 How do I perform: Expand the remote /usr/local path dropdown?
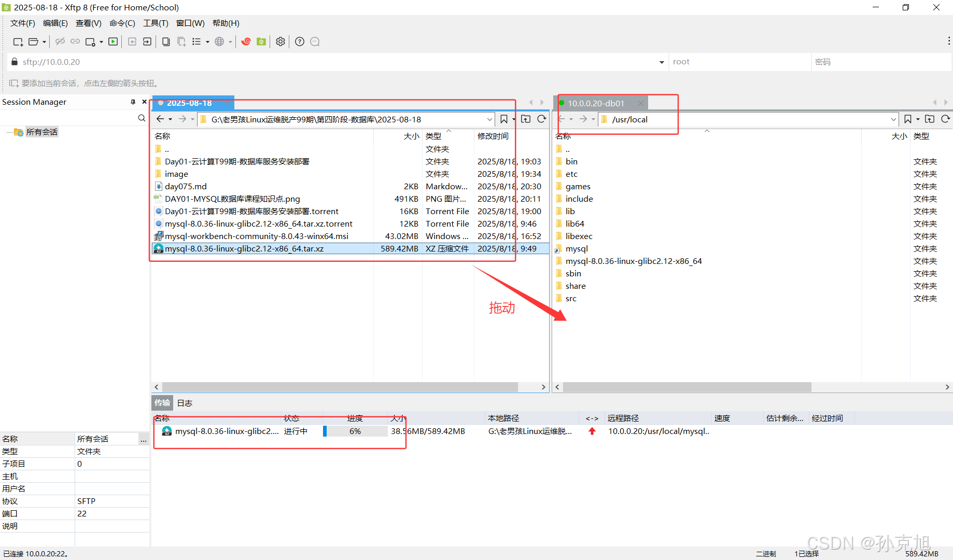(x=893, y=119)
